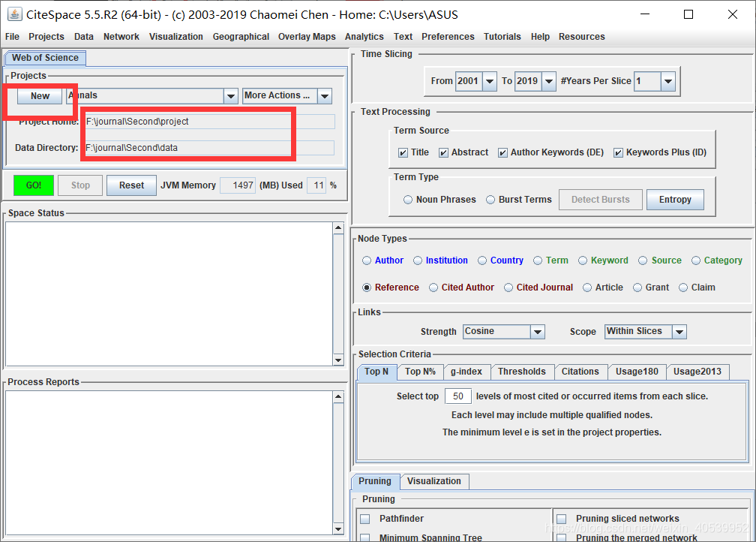Select the Author node type
756x542 pixels.
click(367, 260)
